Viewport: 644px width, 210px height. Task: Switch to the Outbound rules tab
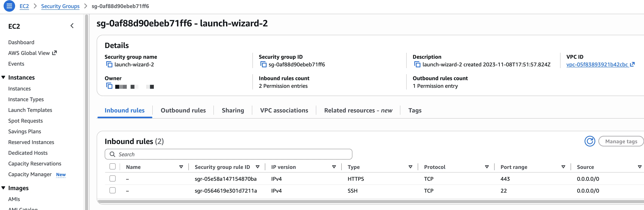(183, 110)
